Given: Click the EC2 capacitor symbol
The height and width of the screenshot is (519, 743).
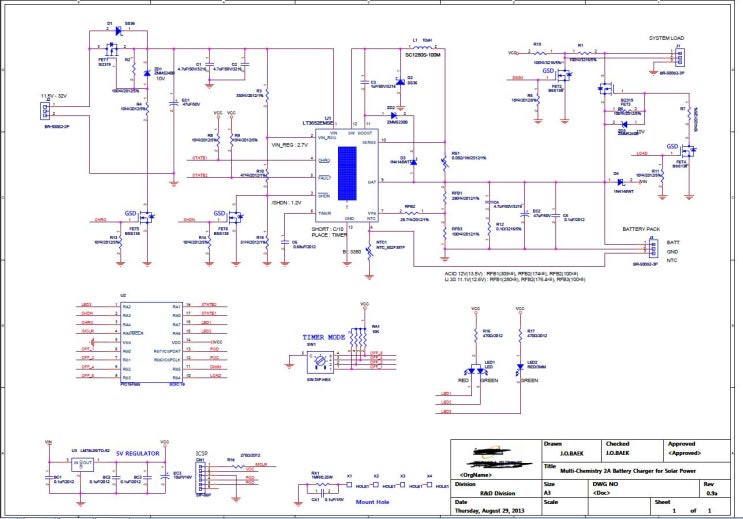Looking at the screenshot, I should [524, 214].
